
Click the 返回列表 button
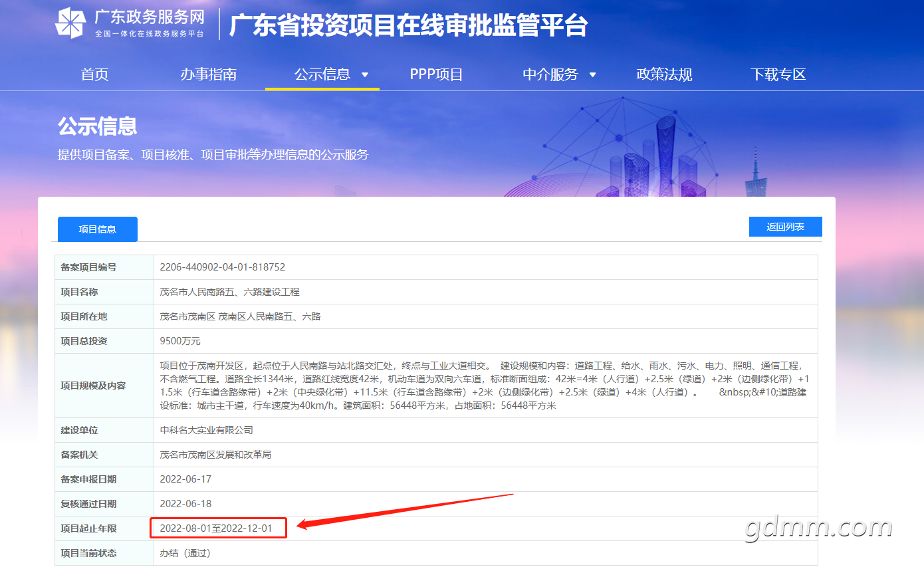785,227
